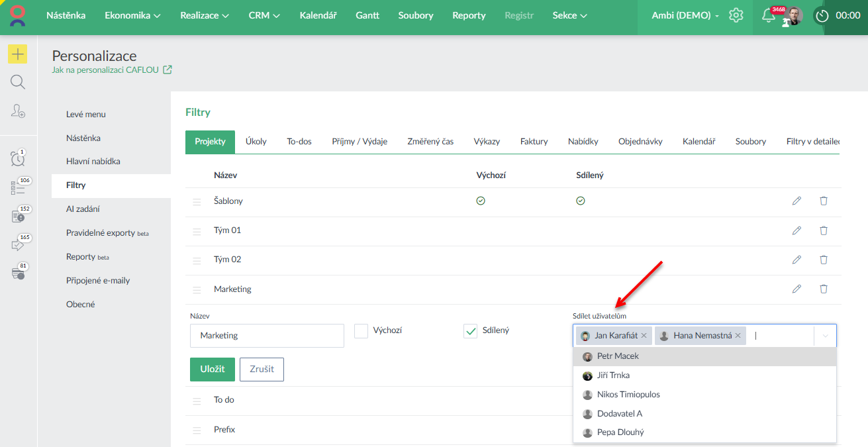Delete the Tým 02 filter
Viewport: 868px width, 447px height.
[x=824, y=260]
